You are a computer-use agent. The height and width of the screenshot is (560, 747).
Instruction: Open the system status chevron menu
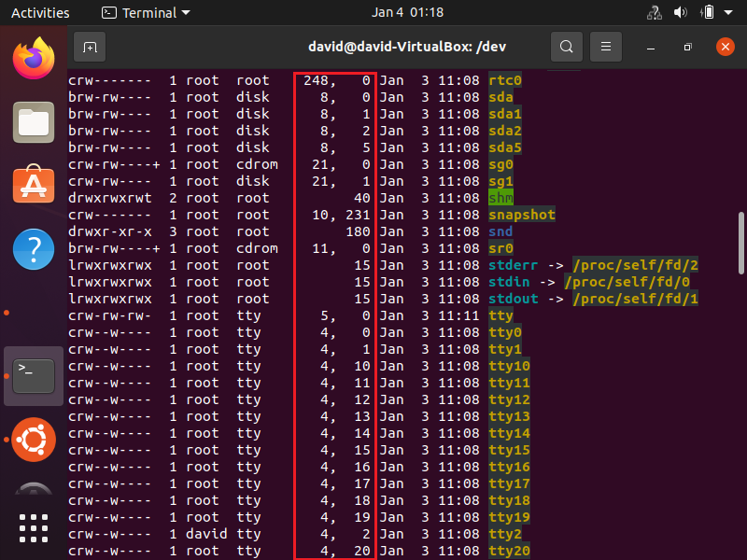728,12
